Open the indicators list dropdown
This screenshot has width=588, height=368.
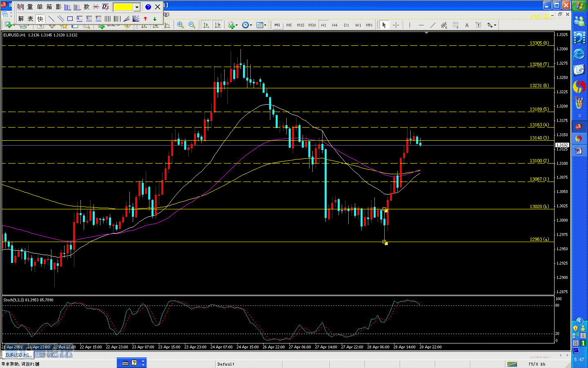pyautogui.click(x=233, y=25)
